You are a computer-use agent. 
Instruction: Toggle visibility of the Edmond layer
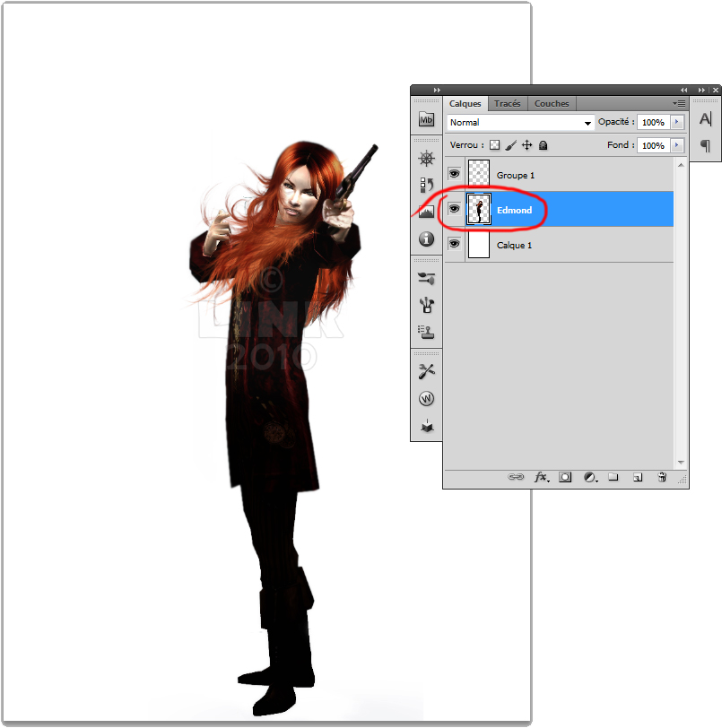454,210
